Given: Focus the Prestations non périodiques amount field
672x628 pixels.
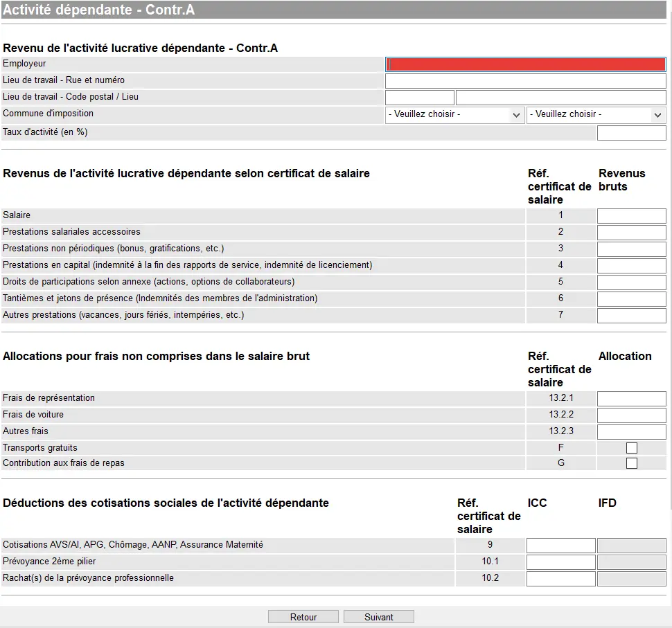Looking at the screenshot, I should (x=631, y=249).
